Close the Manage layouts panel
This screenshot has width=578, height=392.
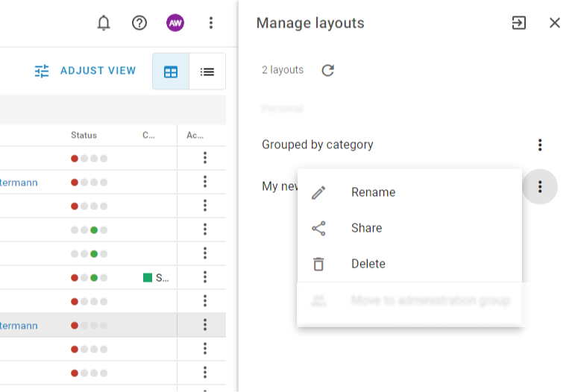[554, 23]
